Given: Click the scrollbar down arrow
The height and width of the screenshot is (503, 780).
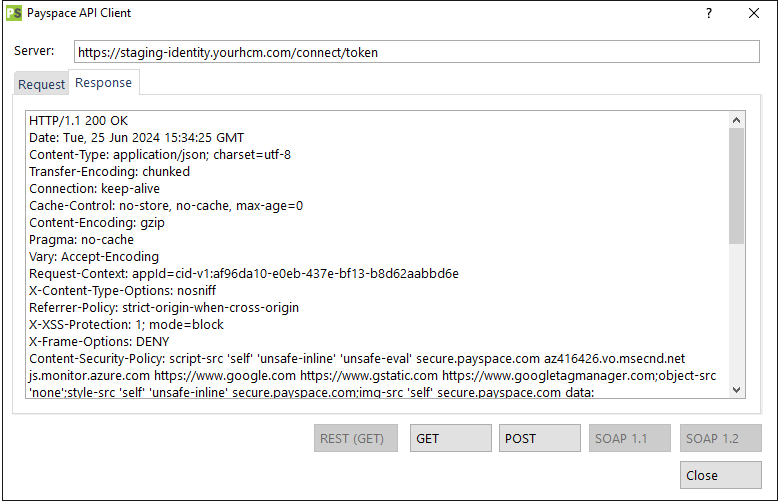Looking at the screenshot, I should click(x=737, y=390).
